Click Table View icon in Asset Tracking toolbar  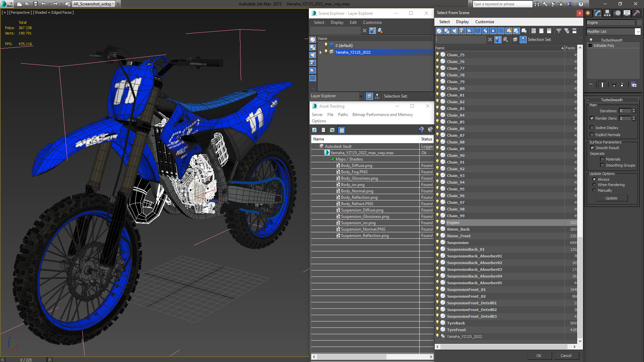point(342,130)
